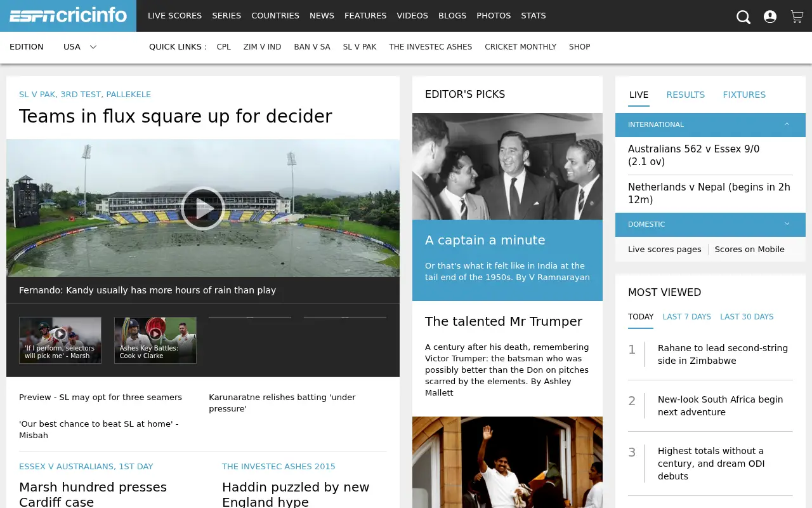Open Preview - SL may opt for three seamers

100,397
